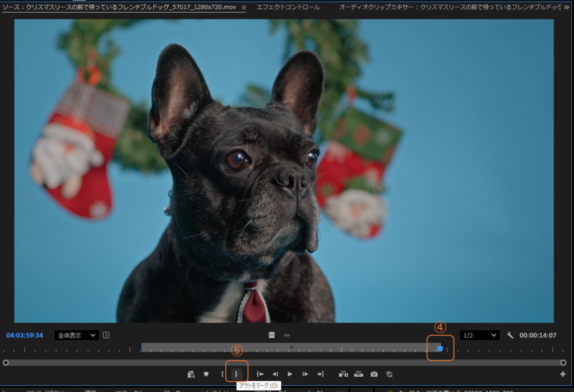Add a marker with the marker icon

pos(206,374)
